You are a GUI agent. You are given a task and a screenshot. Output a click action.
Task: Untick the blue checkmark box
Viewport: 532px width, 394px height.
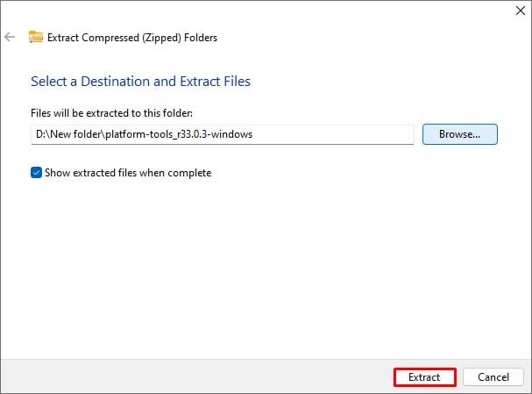[x=36, y=173]
